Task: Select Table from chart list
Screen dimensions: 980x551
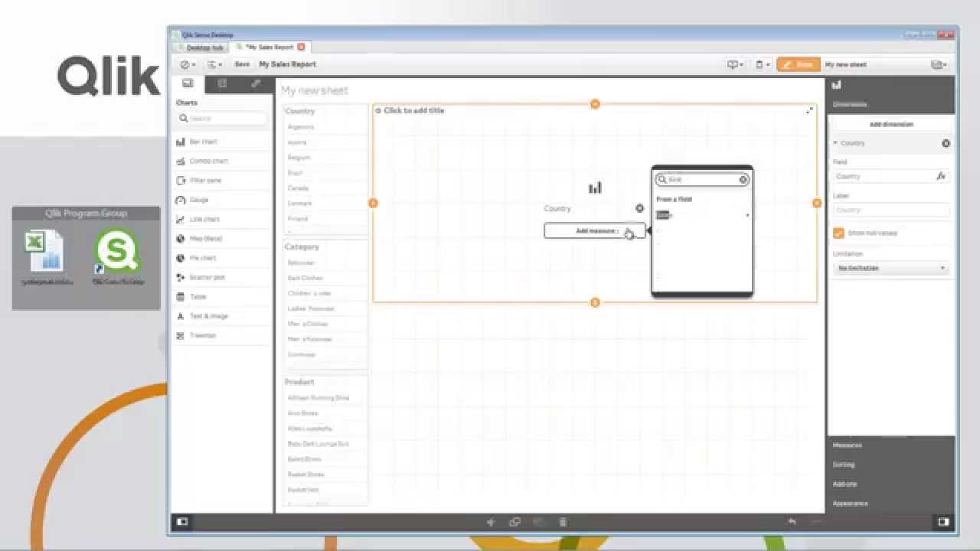Action: pos(222,297)
